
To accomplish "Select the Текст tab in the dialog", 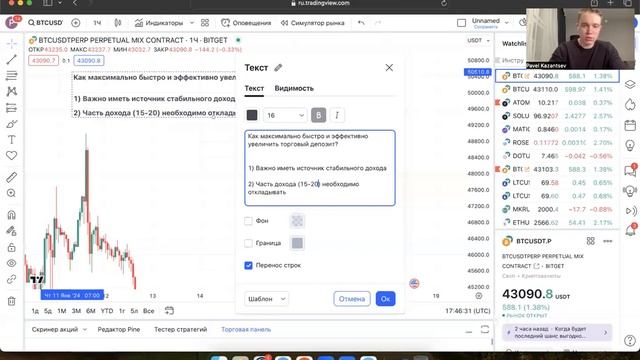I will [254, 88].
